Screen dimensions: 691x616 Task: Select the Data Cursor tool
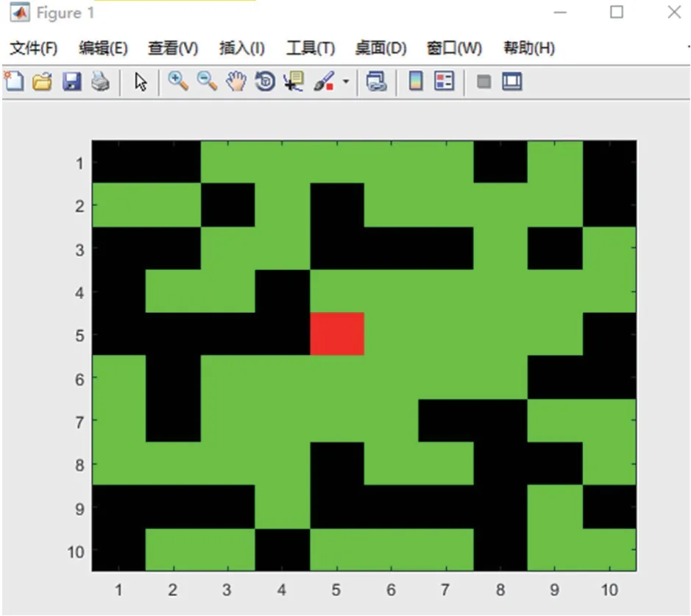pyautogui.click(x=294, y=82)
